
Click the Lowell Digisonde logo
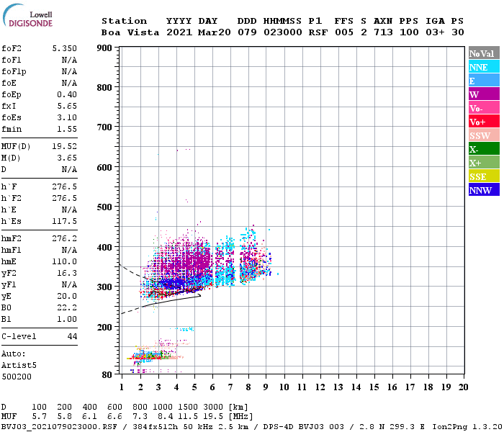[x=27, y=16]
